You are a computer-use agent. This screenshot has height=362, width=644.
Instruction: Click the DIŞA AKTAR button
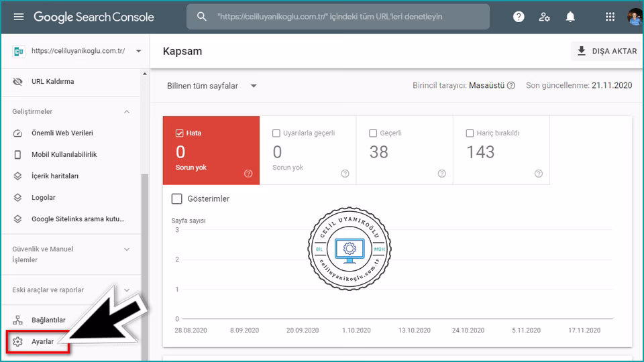(606, 51)
